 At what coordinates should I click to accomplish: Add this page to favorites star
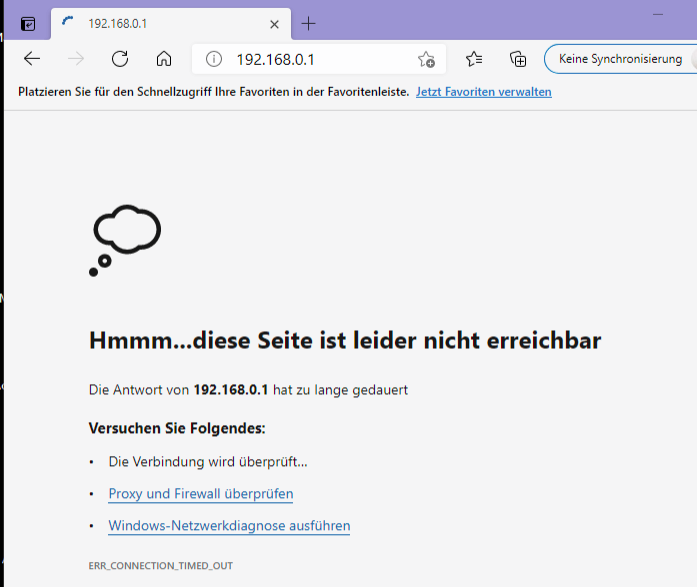point(426,59)
